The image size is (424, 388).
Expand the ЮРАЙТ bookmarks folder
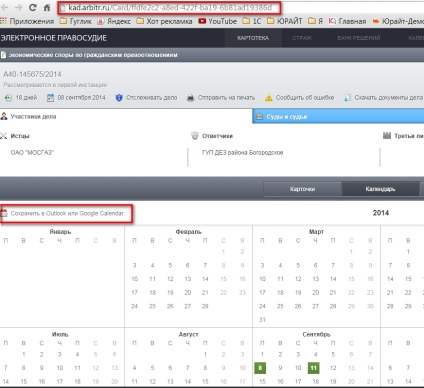tap(285, 21)
